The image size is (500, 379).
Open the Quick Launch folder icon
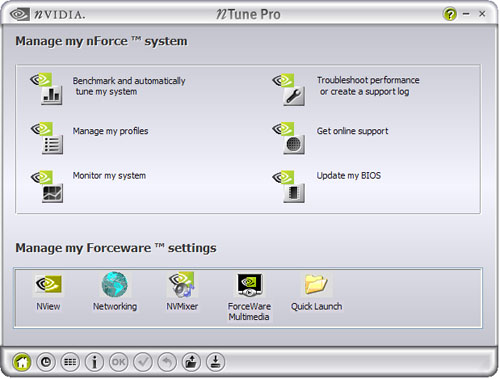pyautogui.click(x=316, y=284)
